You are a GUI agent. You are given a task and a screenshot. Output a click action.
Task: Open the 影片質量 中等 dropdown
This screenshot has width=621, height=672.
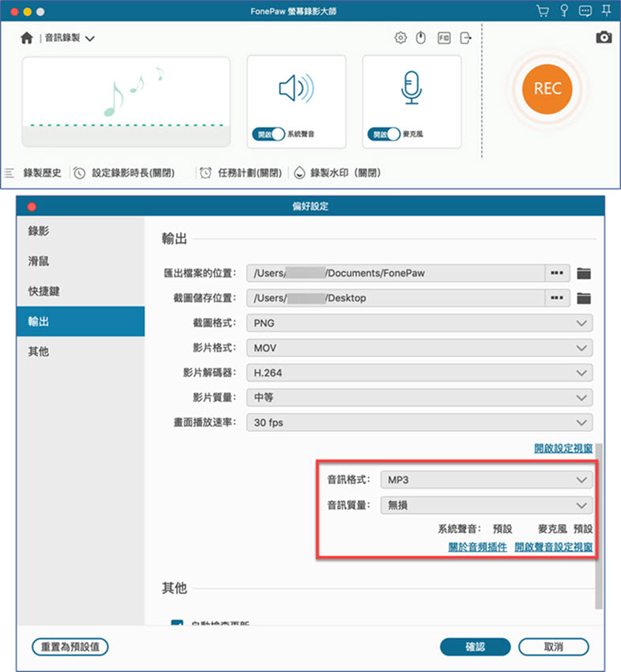[420, 398]
